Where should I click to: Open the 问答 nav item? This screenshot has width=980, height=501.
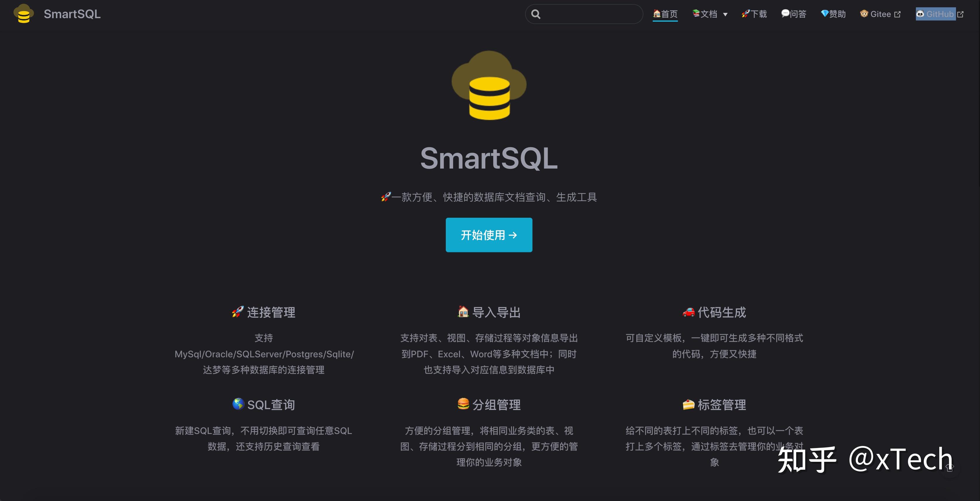[x=794, y=14]
